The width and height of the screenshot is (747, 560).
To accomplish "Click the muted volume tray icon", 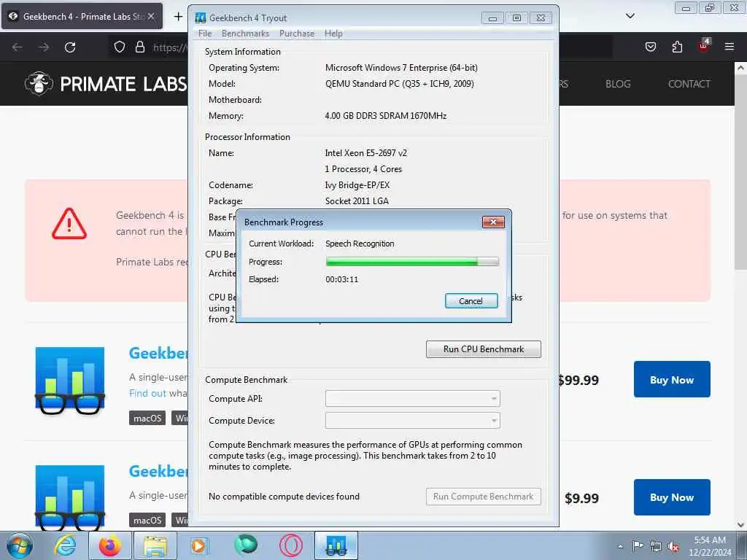I will tap(673, 546).
